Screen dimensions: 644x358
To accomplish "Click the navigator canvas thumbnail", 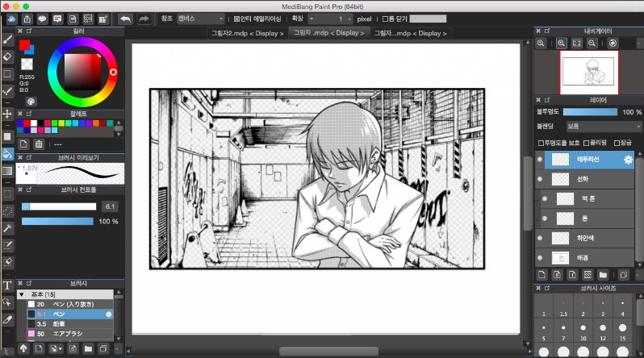I will pos(588,73).
